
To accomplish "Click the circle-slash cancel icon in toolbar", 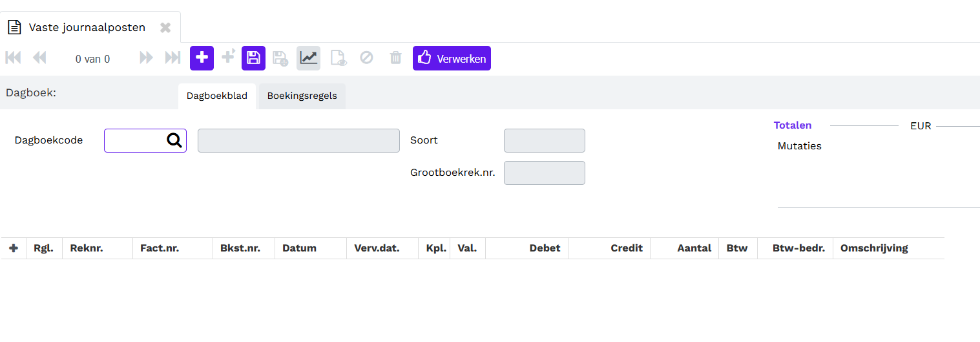I will click(366, 58).
